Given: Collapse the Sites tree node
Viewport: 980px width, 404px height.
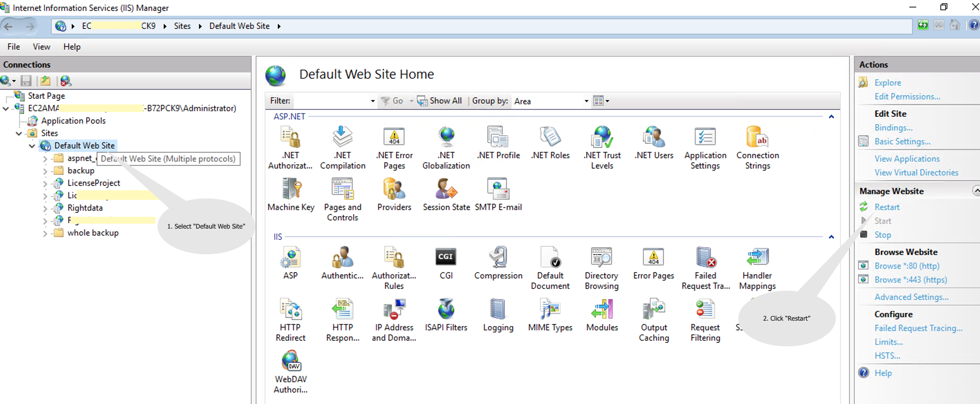Looking at the screenshot, I should [x=19, y=134].
